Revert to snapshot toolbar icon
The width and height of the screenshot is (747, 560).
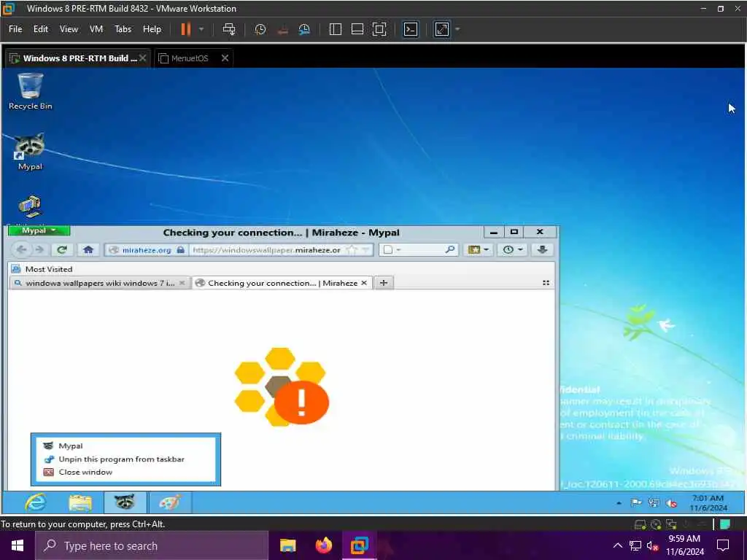[282, 29]
